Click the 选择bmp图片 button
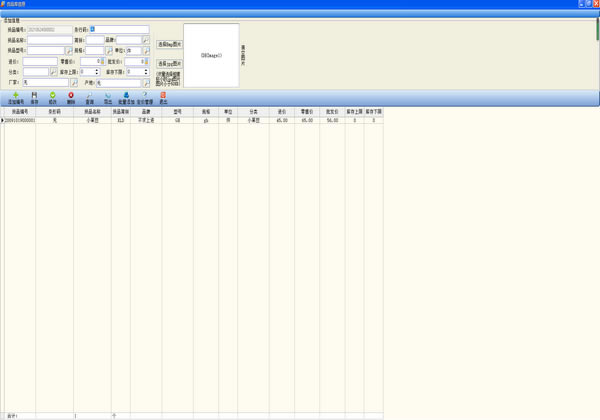 coord(170,45)
